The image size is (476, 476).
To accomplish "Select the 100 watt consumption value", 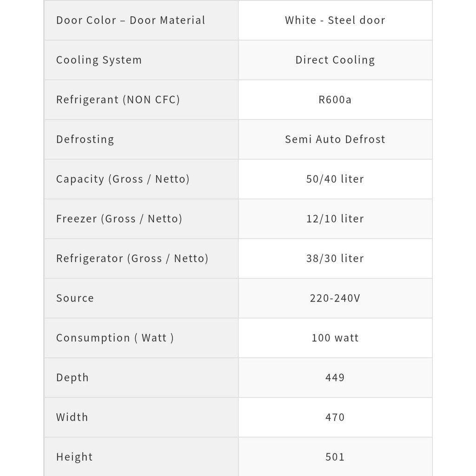I will 335,338.
